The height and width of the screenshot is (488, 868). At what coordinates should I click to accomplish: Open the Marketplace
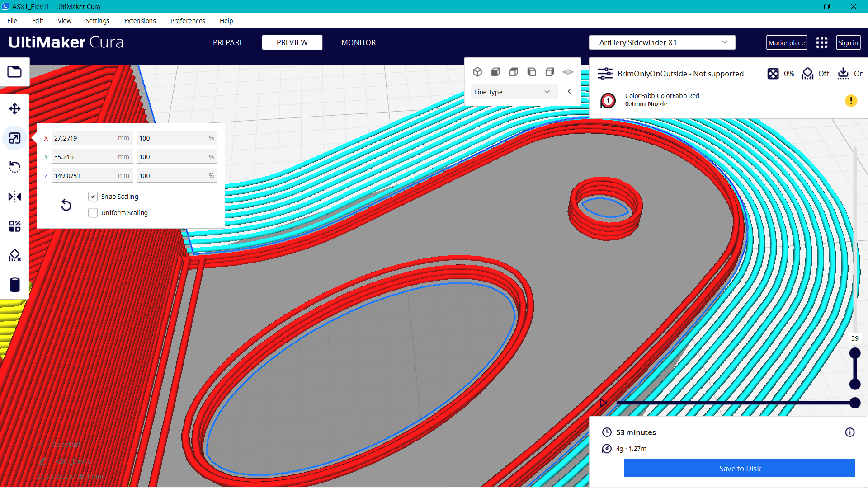(787, 42)
